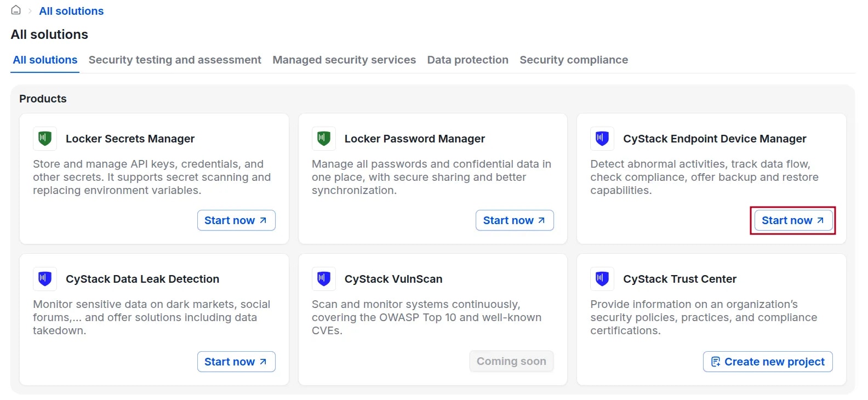Select the All solutions tab
868x400 pixels.
point(45,60)
